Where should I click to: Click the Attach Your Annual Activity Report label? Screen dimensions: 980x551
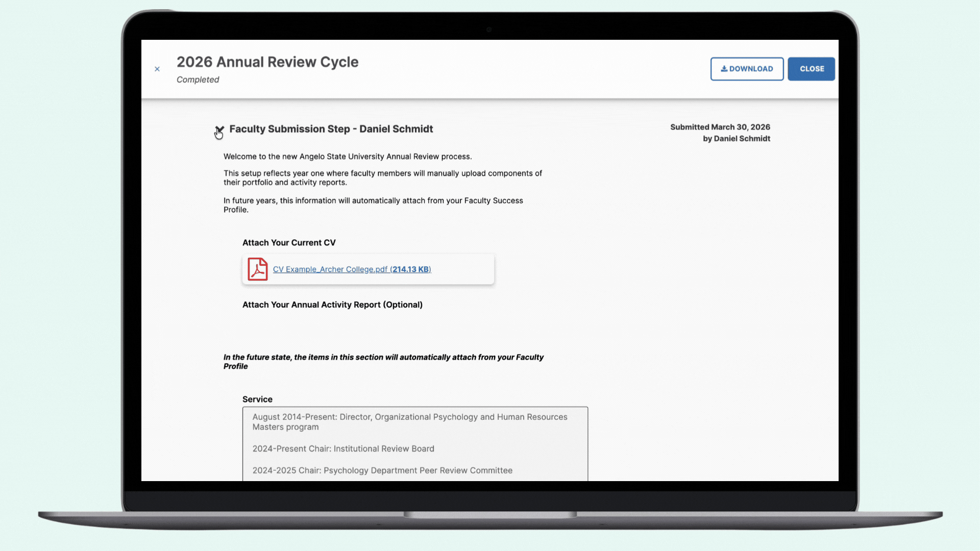[x=332, y=305]
